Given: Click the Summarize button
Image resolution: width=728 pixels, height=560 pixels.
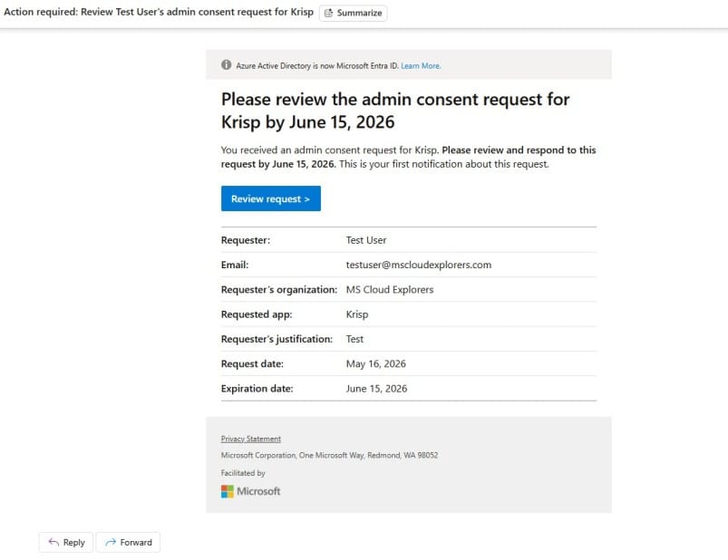Looking at the screenshot, I should pos(353,13).
